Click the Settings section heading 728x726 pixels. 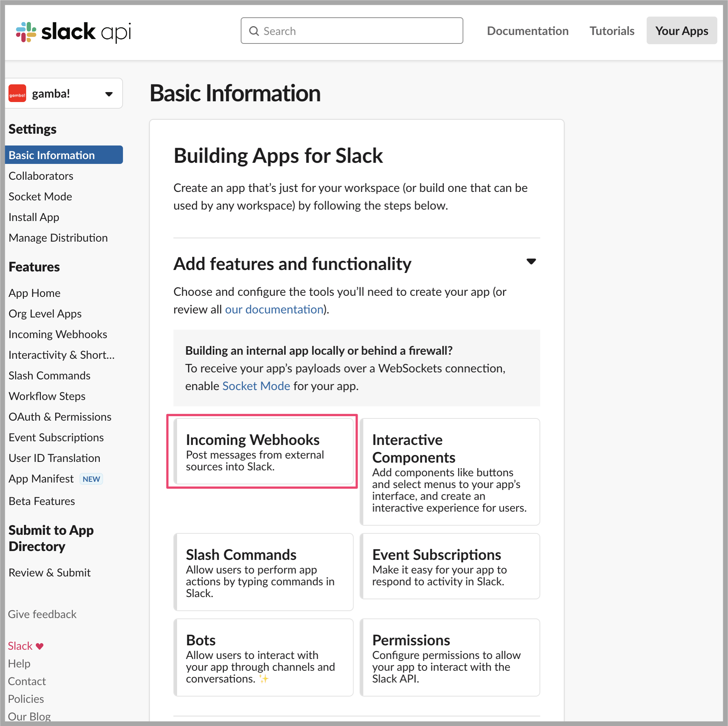coord(32,129)
